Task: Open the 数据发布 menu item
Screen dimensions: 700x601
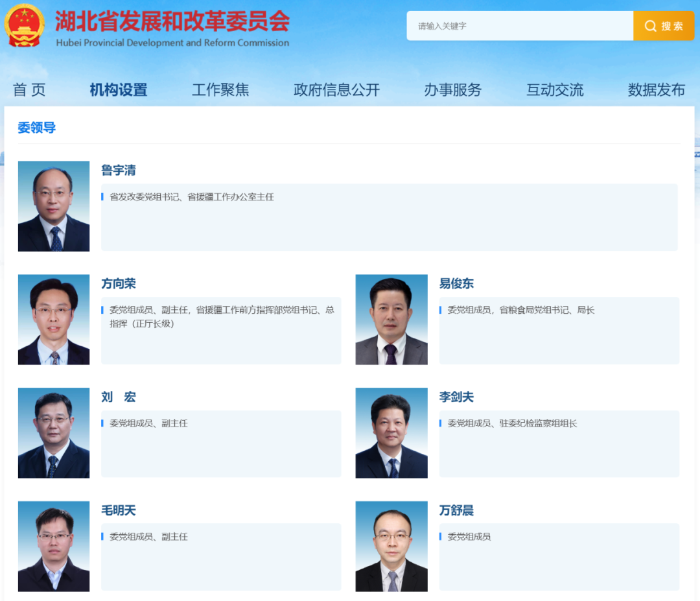Action: 656,90
